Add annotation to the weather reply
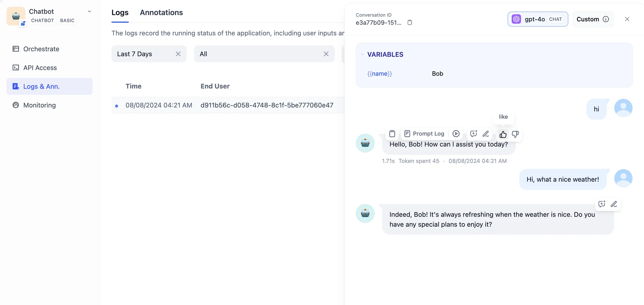644x305 pixels. pos(602,204)
